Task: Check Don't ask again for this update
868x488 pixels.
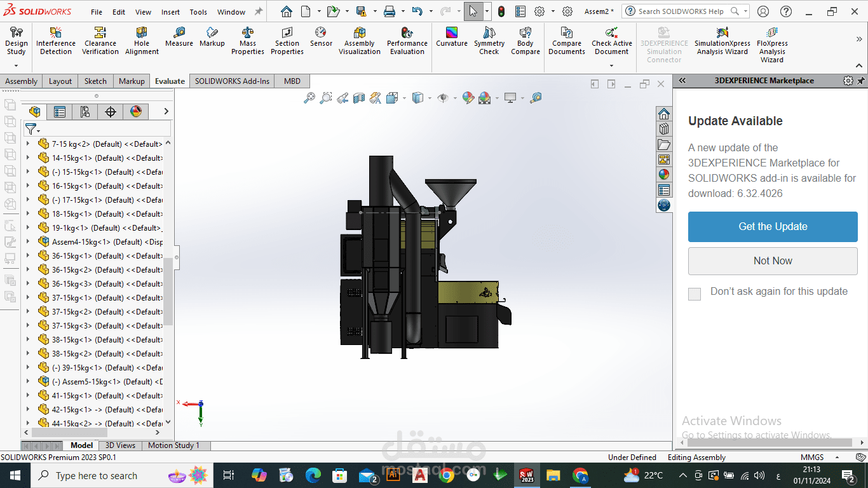Action: pos(695,294)
